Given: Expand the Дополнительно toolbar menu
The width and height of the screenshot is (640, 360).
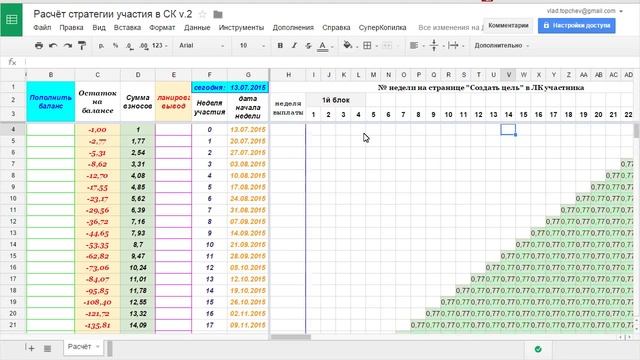Looking at the screenshot, I should tap(501, 46).
